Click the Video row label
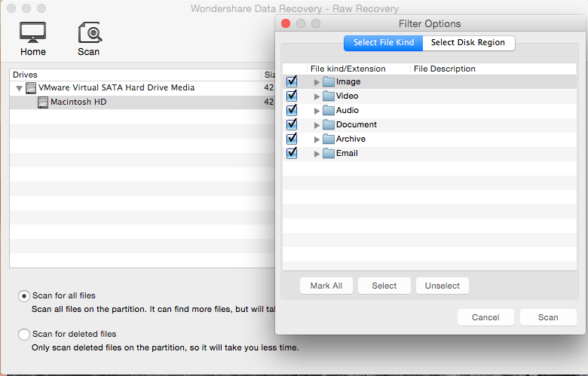The image size is (588, 376). click(348, 96)
